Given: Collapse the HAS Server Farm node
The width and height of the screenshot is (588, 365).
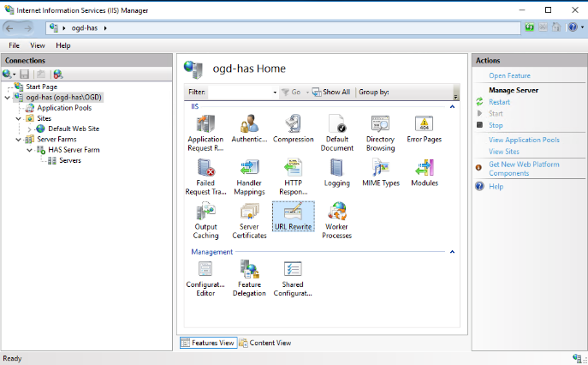Looking at the screenshot, I should (x=30, y=150).
